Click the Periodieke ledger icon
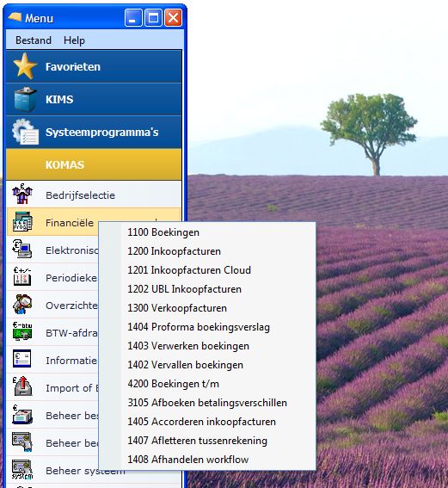 coord(22,276)
